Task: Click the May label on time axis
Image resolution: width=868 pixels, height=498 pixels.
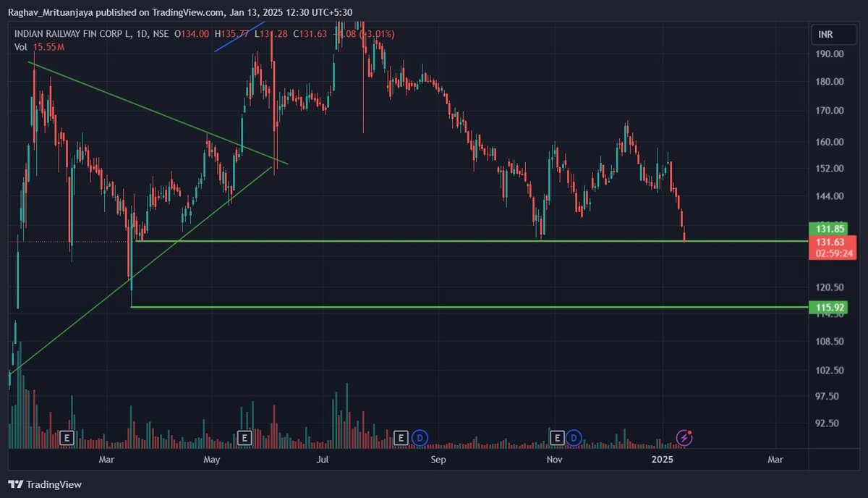Action: (212, 460)
